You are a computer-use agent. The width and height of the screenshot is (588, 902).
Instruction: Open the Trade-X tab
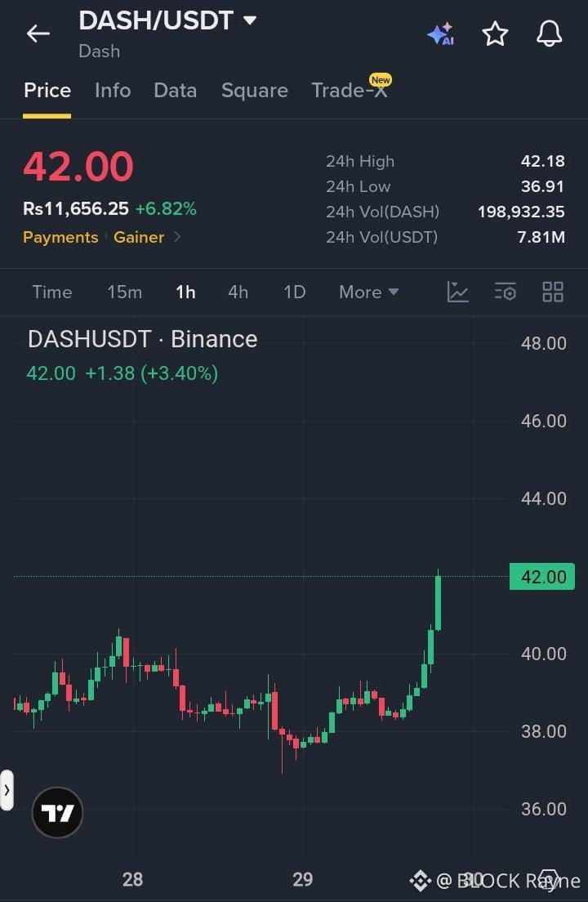350,89
